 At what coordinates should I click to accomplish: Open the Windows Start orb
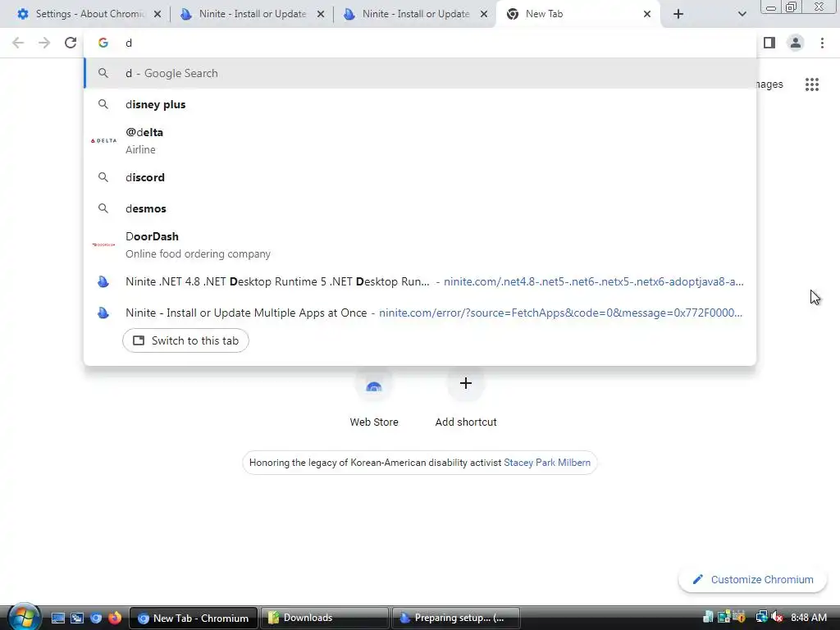coord(24,617)
